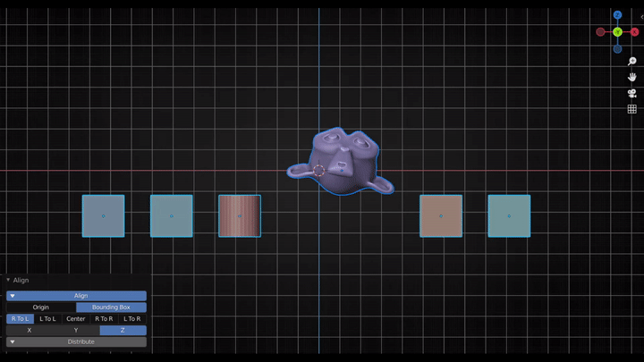Viewport: 644px width, 362px height.
Task: Toggle the Z axis button
Action: (x=123, y=331)
